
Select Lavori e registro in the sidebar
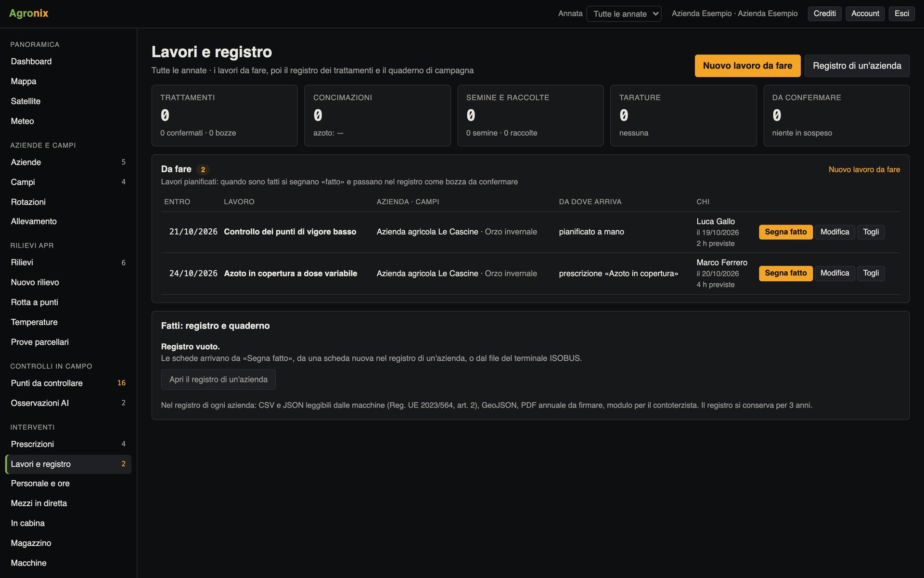tap(68, 464)
